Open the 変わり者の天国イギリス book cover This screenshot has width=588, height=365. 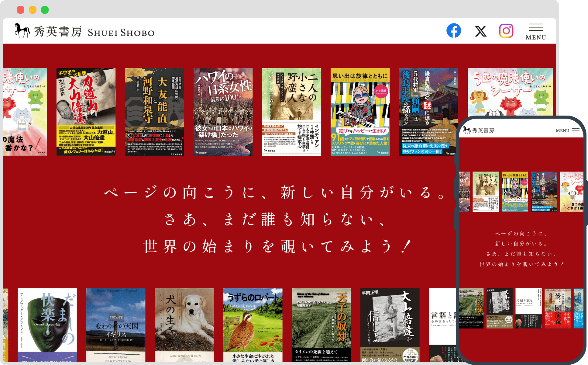[x=116, y=325]
